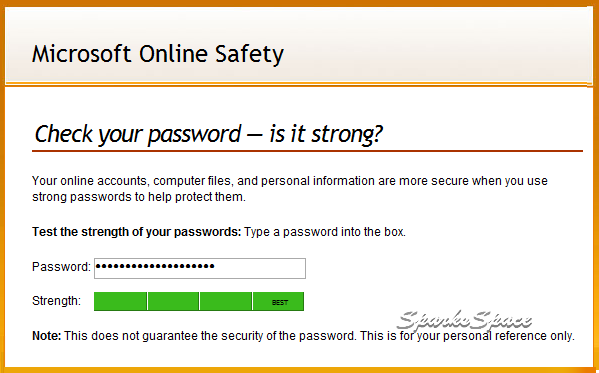This screenshot has width=599, height=373.
Task: Click the Microsoft Online Safety header title
Action: (x=158, y=54)
